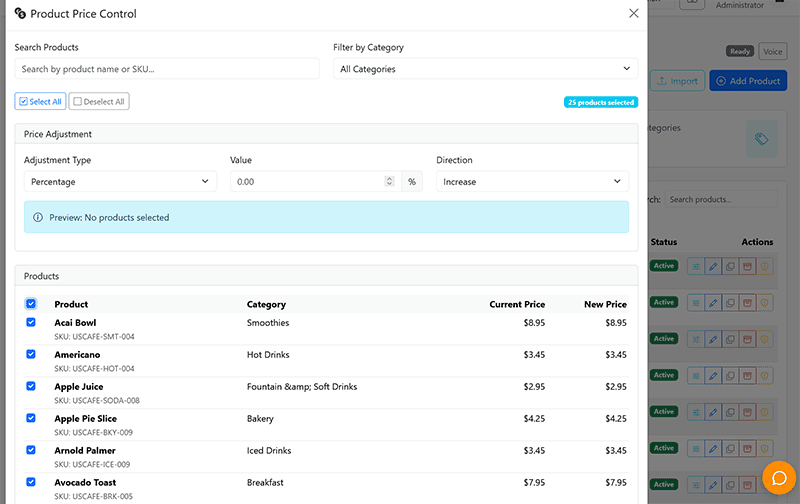This screenshot has width=800, height=504.
Task: Click the archive icon in the third background row
Action: [x=747, y=339]
